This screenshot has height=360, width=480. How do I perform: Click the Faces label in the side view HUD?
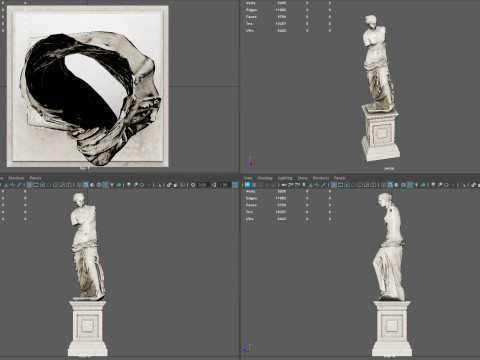252,205
